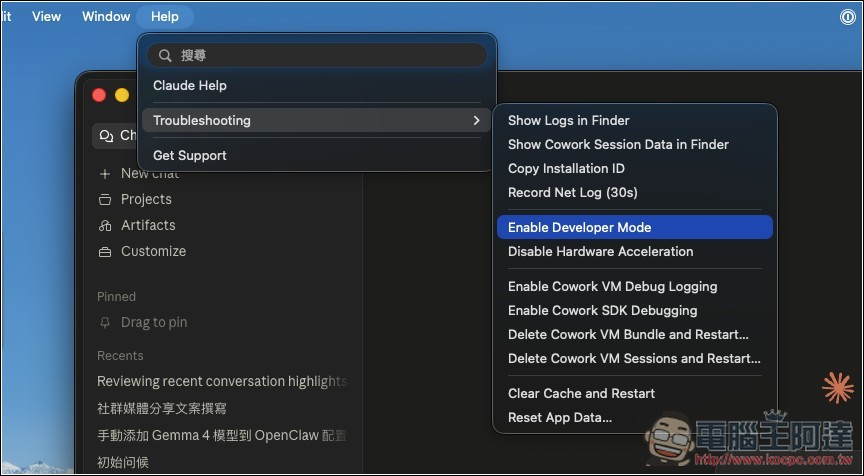This screenshot has height=476, width=864.
Task: Close the Help menu in menu bar
Action: pos(165,17)
